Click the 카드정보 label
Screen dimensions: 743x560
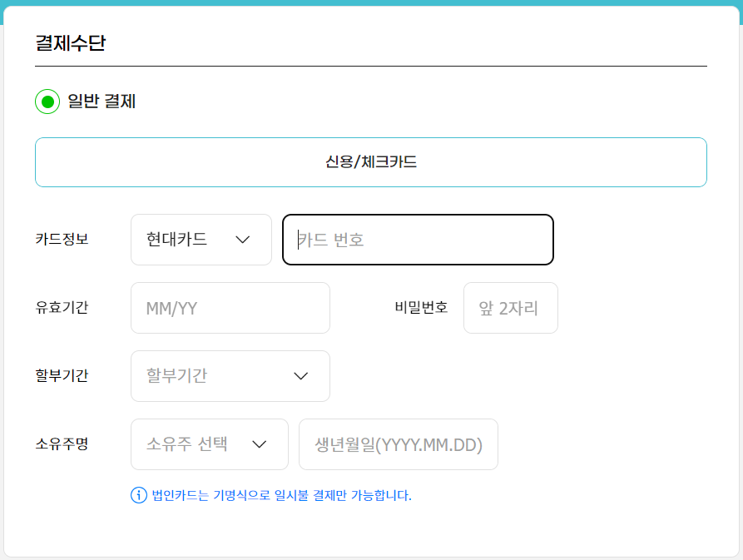[x=62, y=239]
